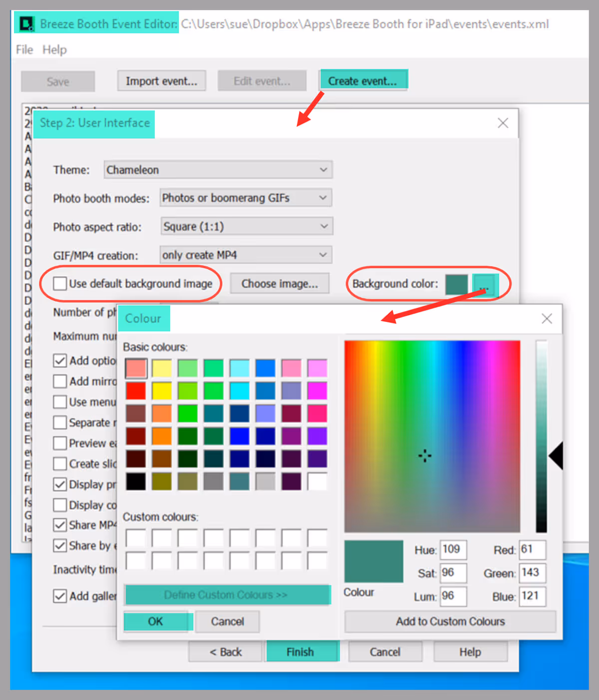The height and width of the screenshot is (700, 599).
Task: Select the salmon pink basic colour swatch
Action: (x=136, y=368)
